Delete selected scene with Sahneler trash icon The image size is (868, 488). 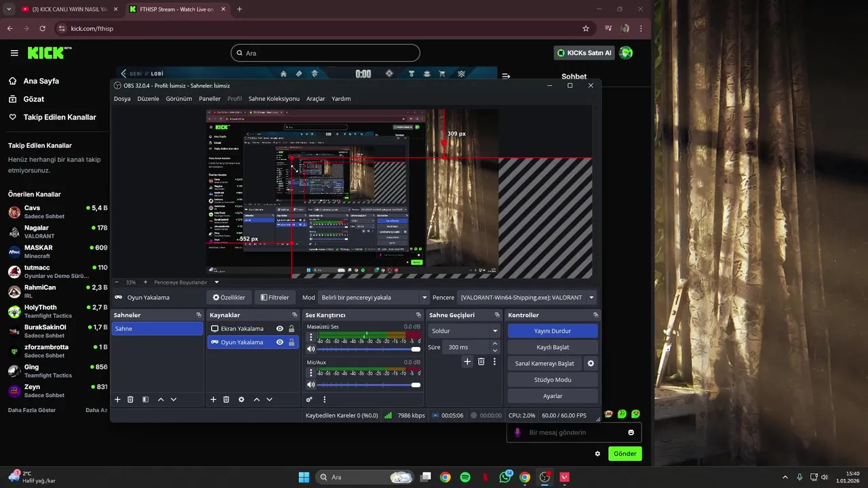pos(130,400)
